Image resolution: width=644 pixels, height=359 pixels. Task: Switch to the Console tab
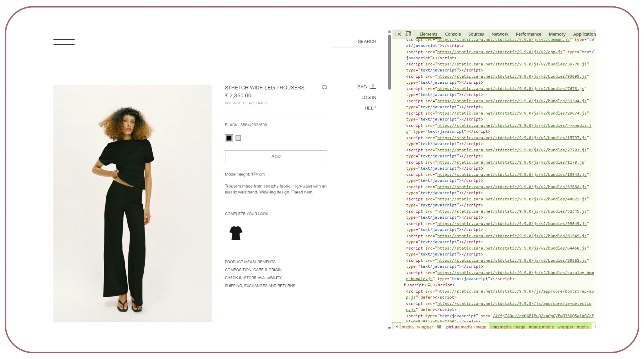(x=453, y=34)
